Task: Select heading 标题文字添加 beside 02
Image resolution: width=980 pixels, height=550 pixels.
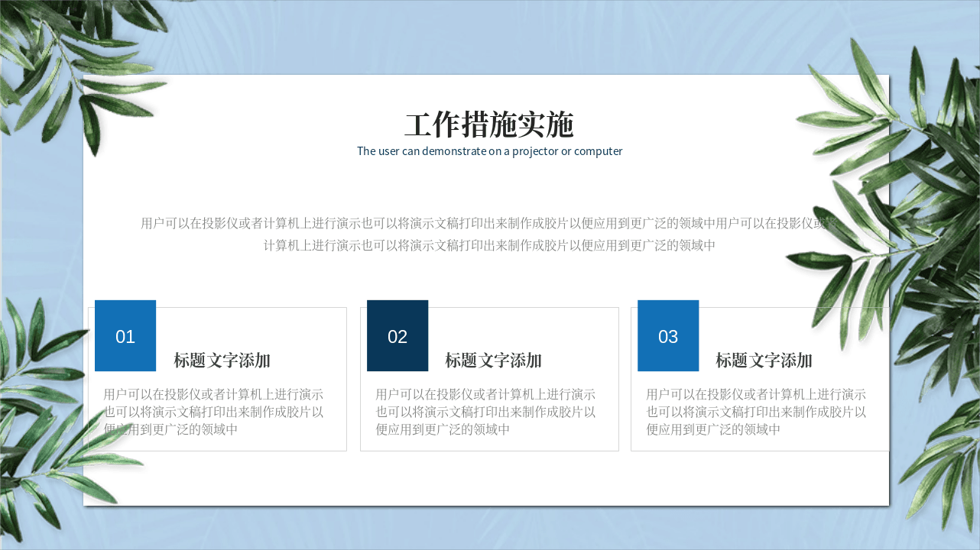Action: [493, 361]
